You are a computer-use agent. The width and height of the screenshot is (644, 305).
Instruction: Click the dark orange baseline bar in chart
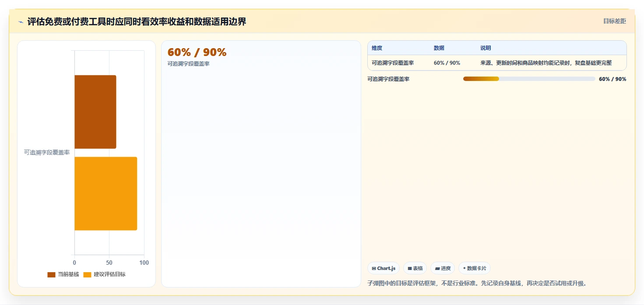(95, 112)
